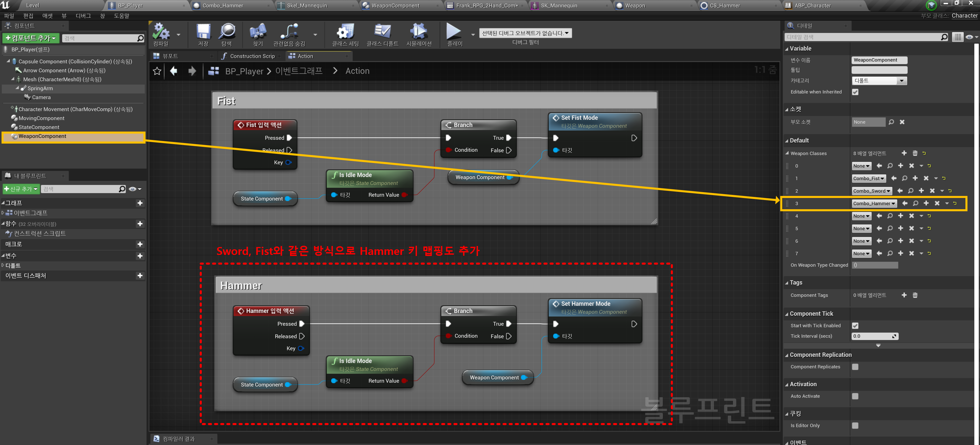Image resolution: width=980 pixels, height=445 pixels.
Task: Enable the Auto Activate checkbox
Action: (x=855, y=396)
